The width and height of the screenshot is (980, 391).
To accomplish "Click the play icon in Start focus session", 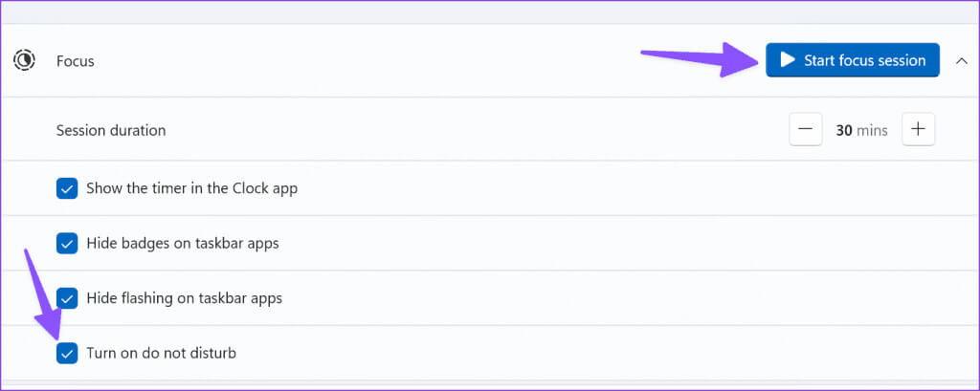I will click(x=788, y=60).
